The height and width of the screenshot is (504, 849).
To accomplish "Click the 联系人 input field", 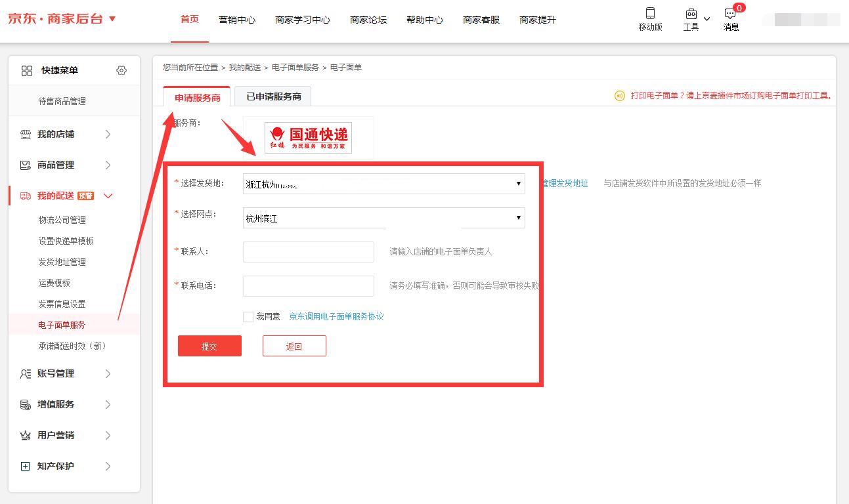I will pyautogui.click(x=308, y=251).
